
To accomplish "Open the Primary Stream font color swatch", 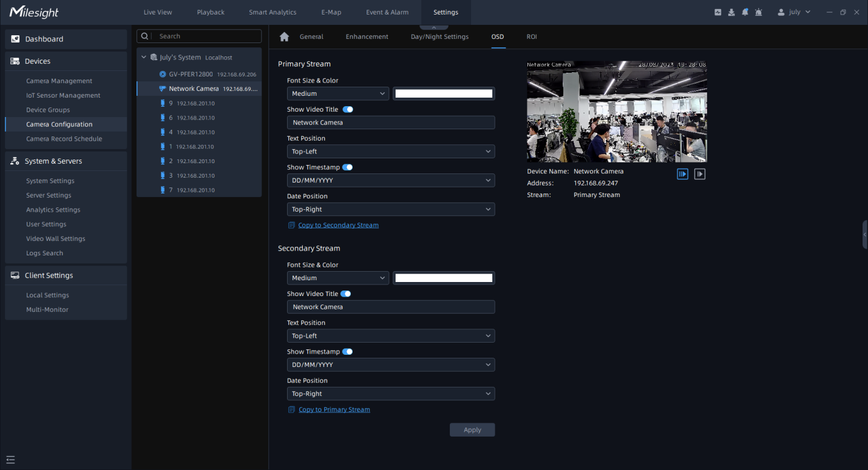I will pos(444,93).
